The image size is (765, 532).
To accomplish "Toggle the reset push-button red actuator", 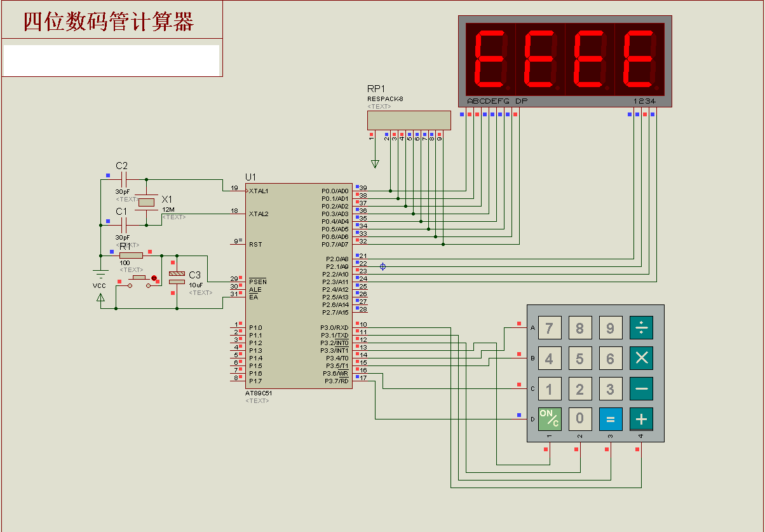I will coord(154,278).
